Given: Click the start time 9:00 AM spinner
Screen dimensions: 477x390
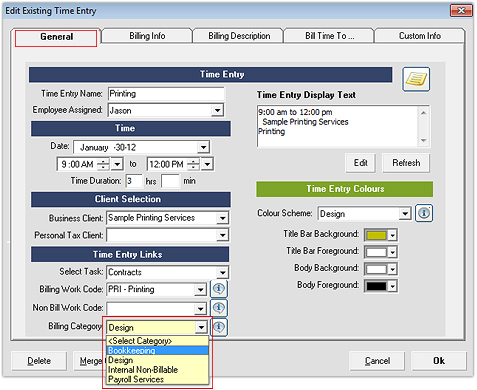Looking at the screenshot, I should (103, 164).
